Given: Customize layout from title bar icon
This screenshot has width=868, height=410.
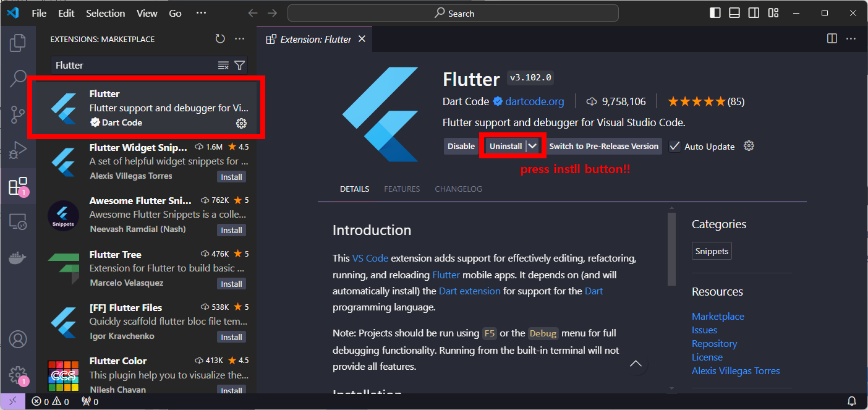Looking at the screenshot, I should 773,13.
